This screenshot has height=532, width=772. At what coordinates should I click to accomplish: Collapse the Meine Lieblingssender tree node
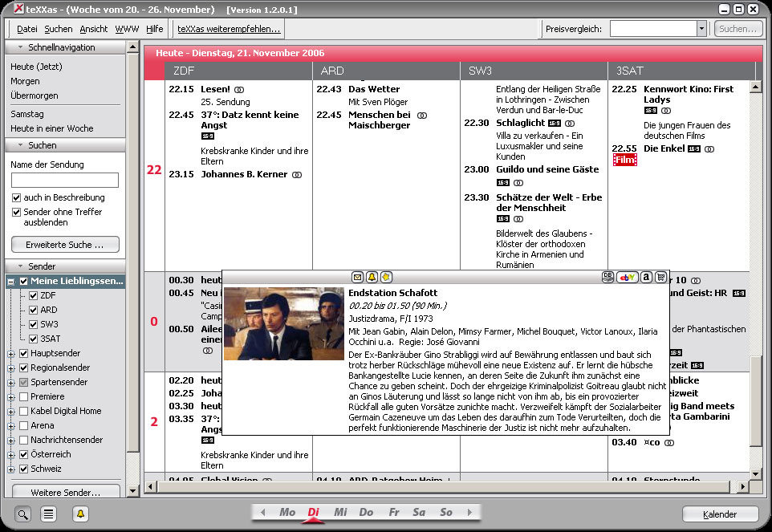click(10, 282)
